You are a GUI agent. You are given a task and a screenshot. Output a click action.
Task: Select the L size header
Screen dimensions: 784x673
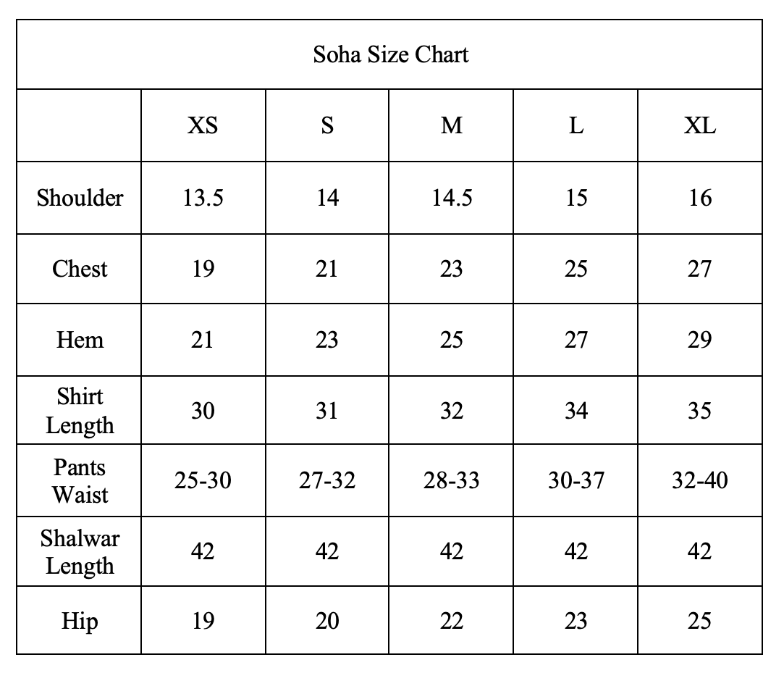click(x=576, y=126)
